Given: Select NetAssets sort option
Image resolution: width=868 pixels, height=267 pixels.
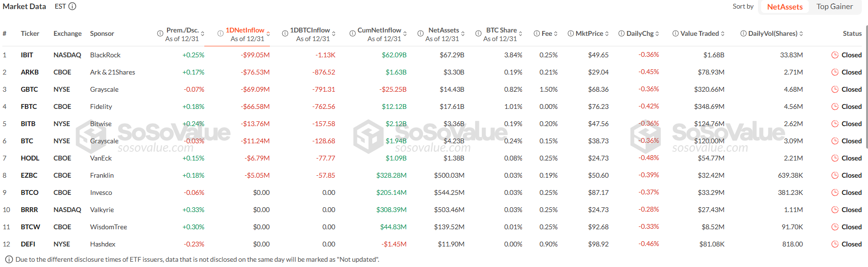Looking at the screenshot, I should [785, 7].
